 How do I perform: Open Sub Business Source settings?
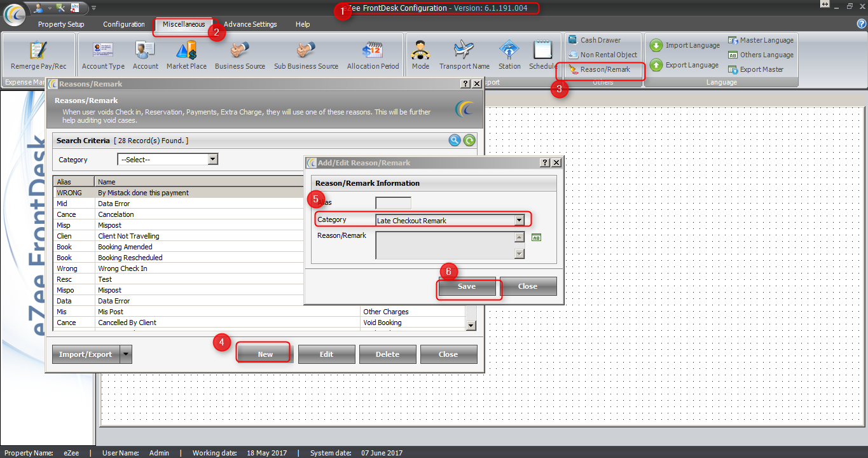click(306, 55)
